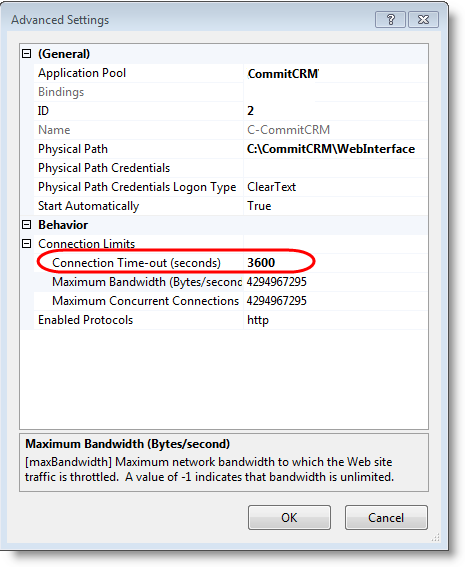465x567 pixels.
Task: Click the help question mark button
Action: [390, 20]
